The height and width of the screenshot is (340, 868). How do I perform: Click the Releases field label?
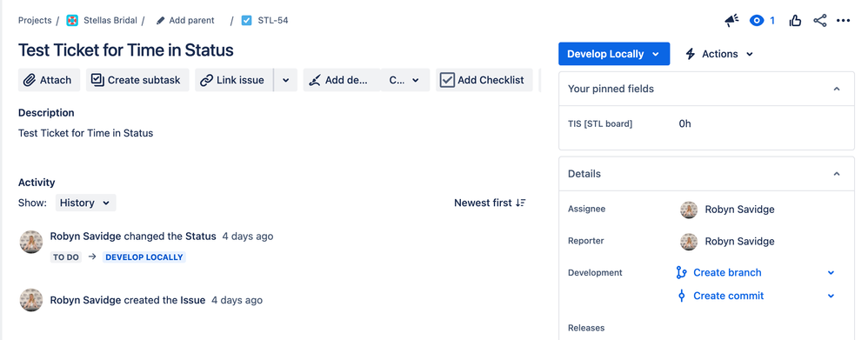pos(586,328)
